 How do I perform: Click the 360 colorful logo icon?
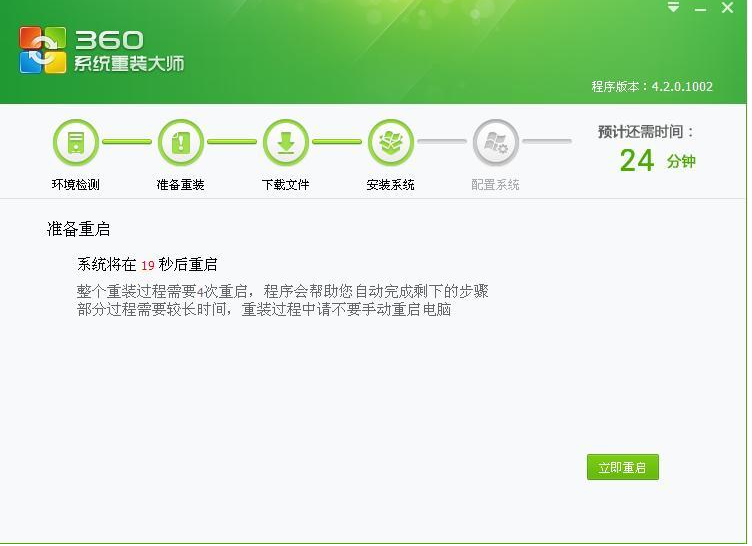tap(42, 49)
